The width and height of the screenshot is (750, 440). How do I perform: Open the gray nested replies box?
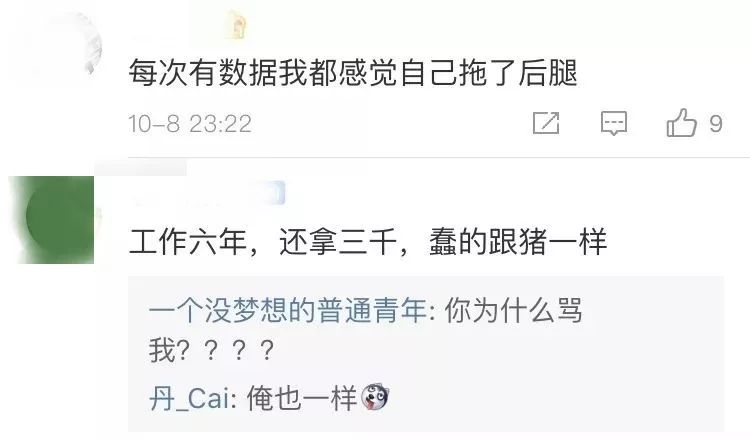(x=426, y=354)
